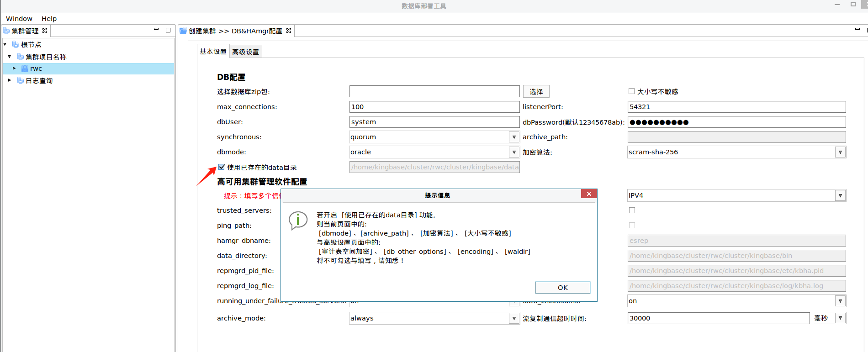The image size is (868, 352).
Task: Open the Window menu
Action: pos(19,19)
